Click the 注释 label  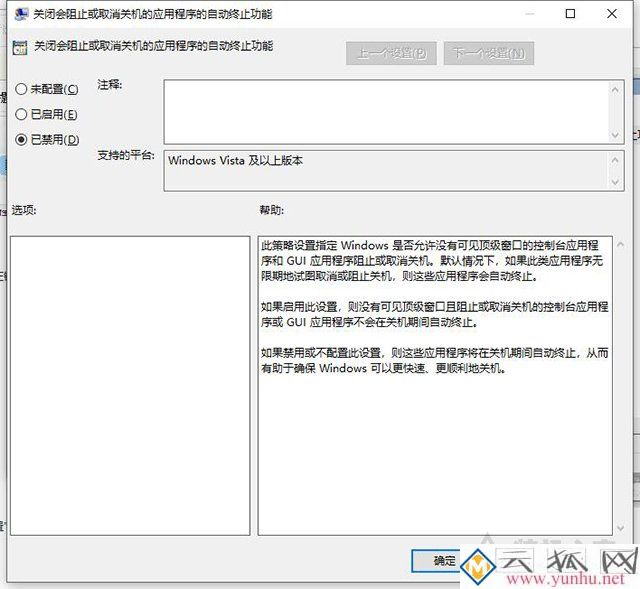[110, 84]
